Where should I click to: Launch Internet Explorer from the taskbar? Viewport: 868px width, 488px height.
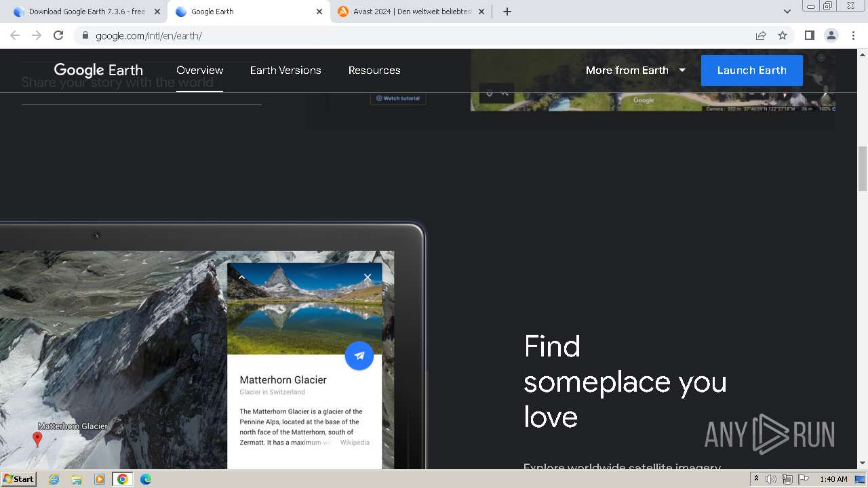[54, 479]
